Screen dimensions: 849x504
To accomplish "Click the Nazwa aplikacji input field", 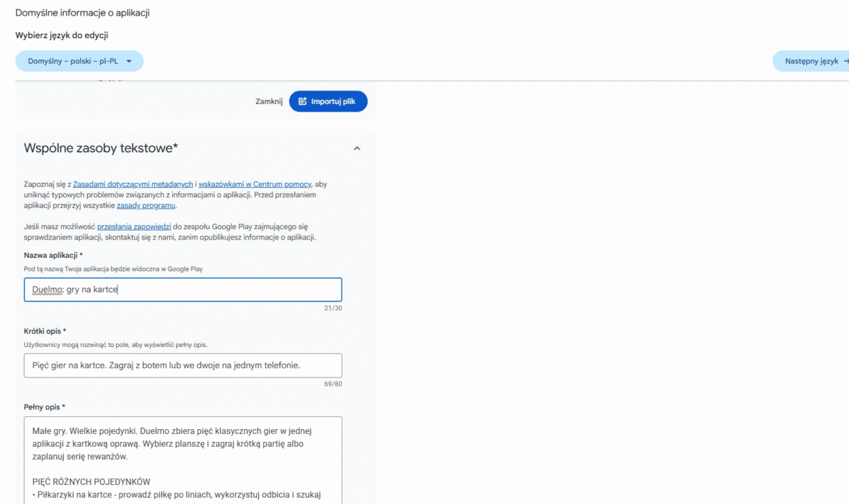I will pyautogui.click(x=183, y=290).
